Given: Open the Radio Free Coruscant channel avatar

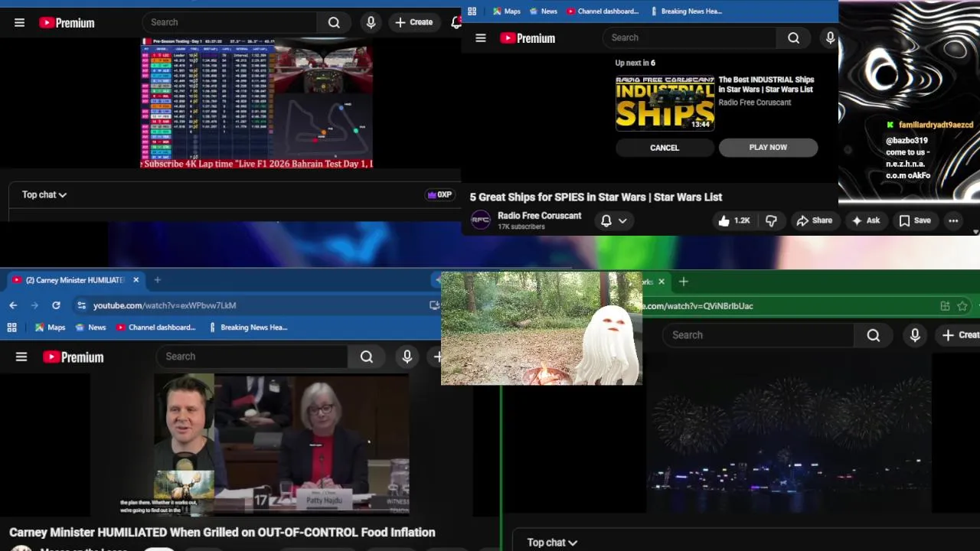Looking at the screenshot, I should click(x=480, y=220).
